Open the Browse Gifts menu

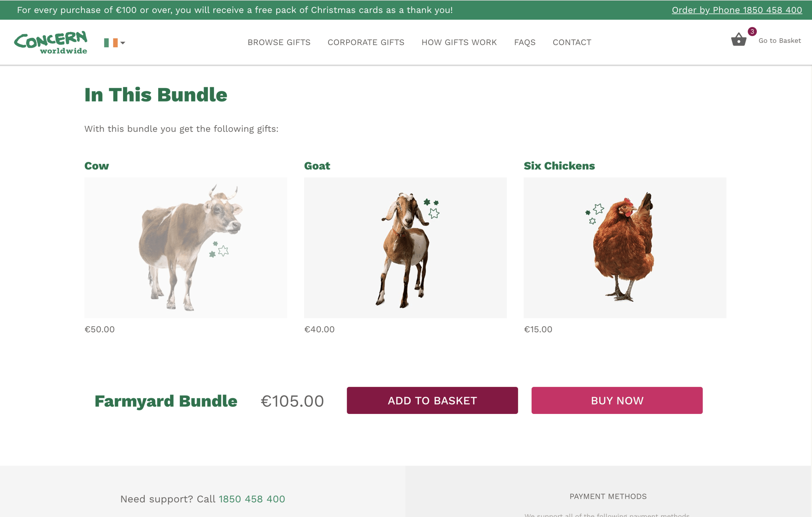coord(279,42)
